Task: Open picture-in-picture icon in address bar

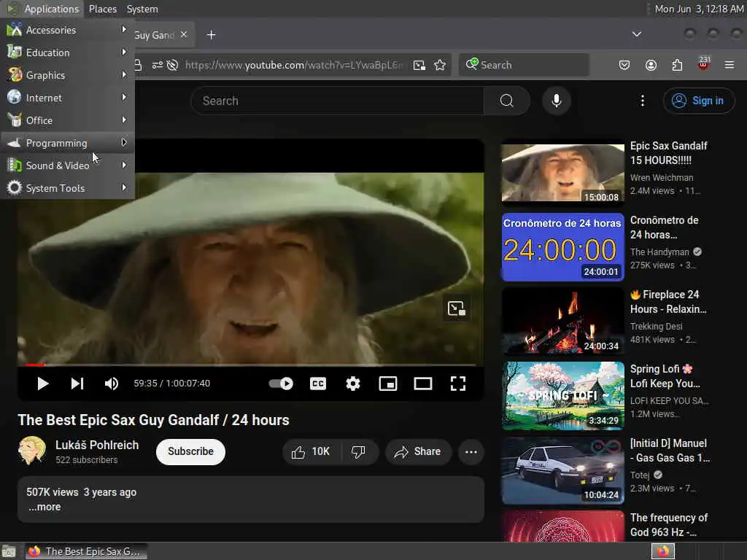Action: [419, 65]
